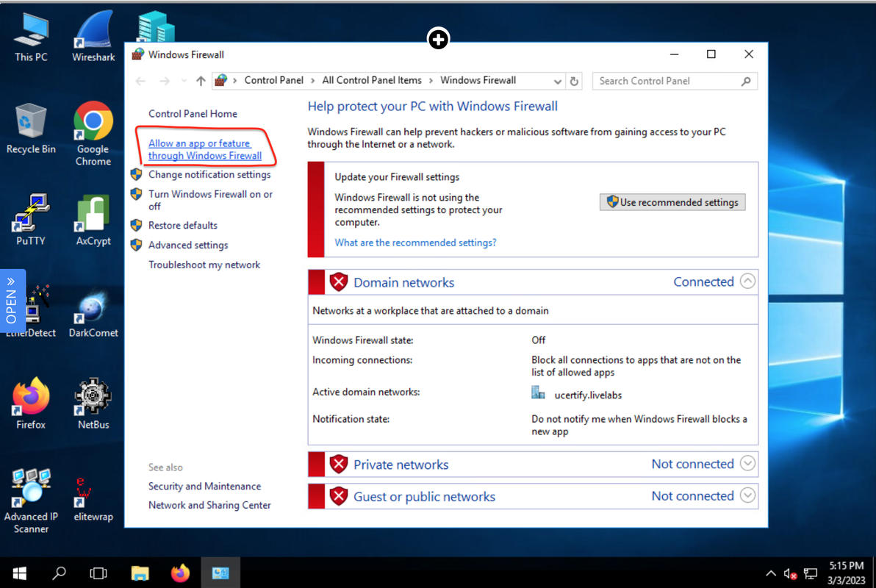Launch Firefox desktop shortcut
Viewport: 876px width, 588px height.
click(32, 404)
